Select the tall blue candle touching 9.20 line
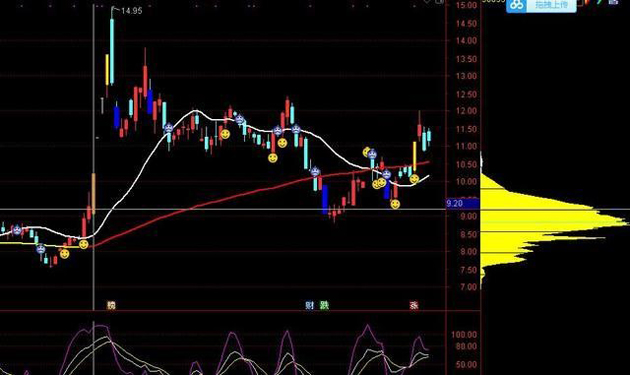 [x=325, y=199]
